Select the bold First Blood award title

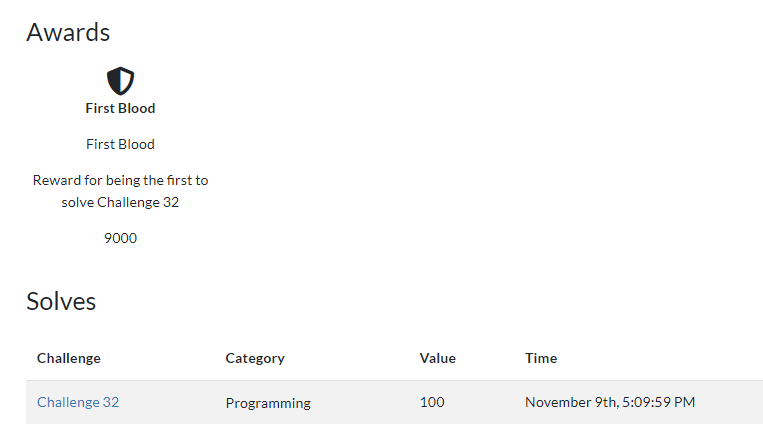point(120,108)
